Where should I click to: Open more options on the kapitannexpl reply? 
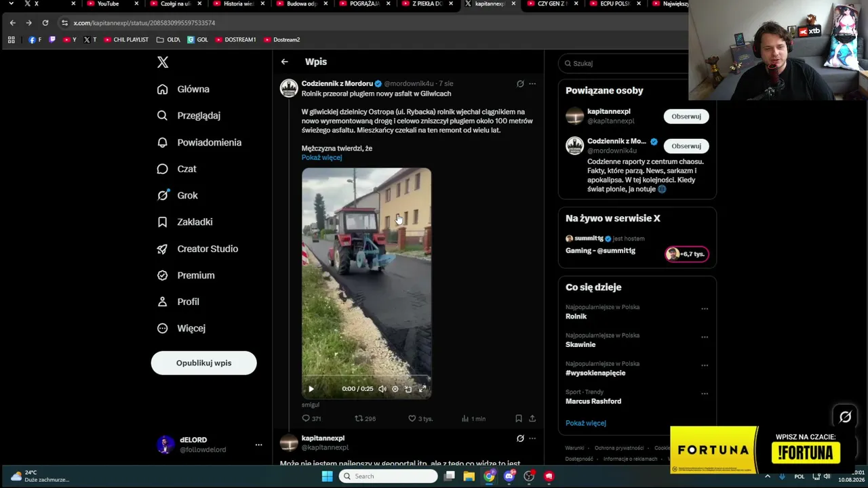click(532, 439)
